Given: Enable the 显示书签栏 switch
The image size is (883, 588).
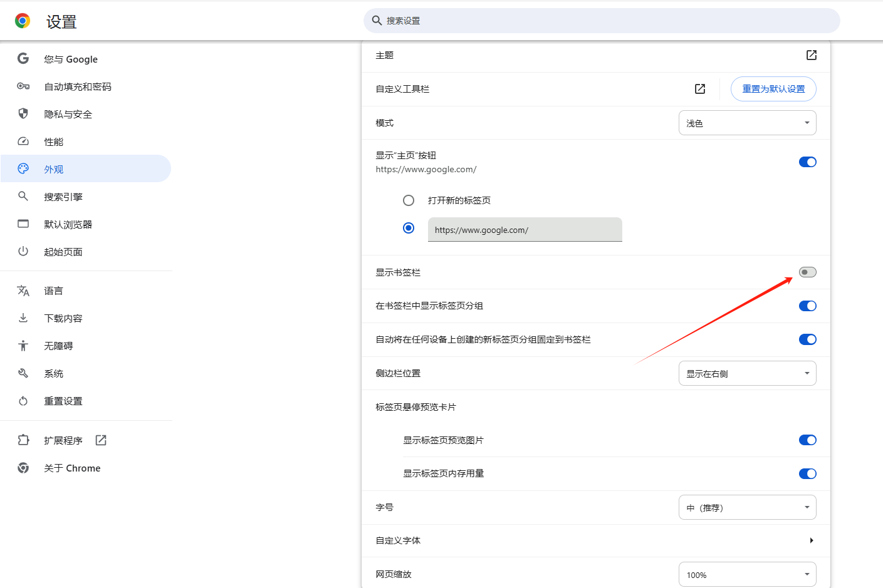Looking at the screenshot, I should [808, 272].
